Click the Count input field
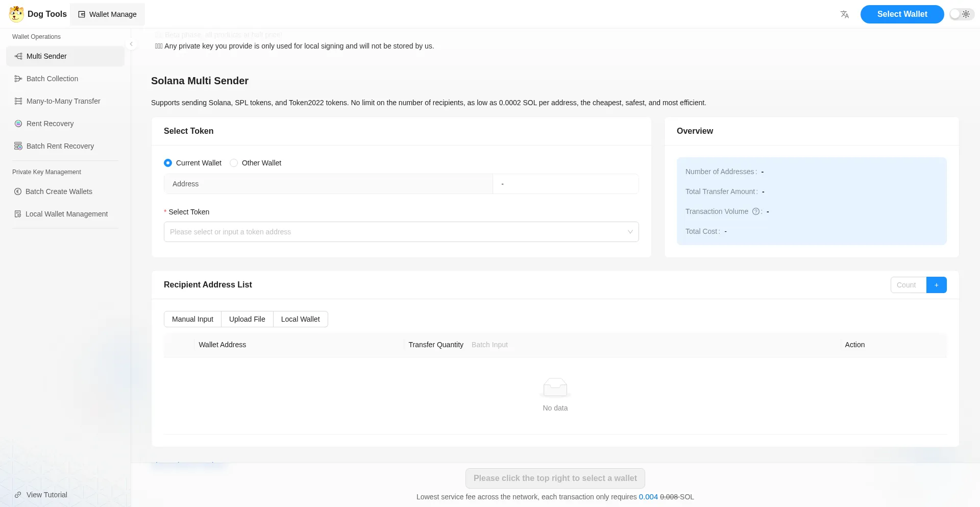 (x=908, y=285)
